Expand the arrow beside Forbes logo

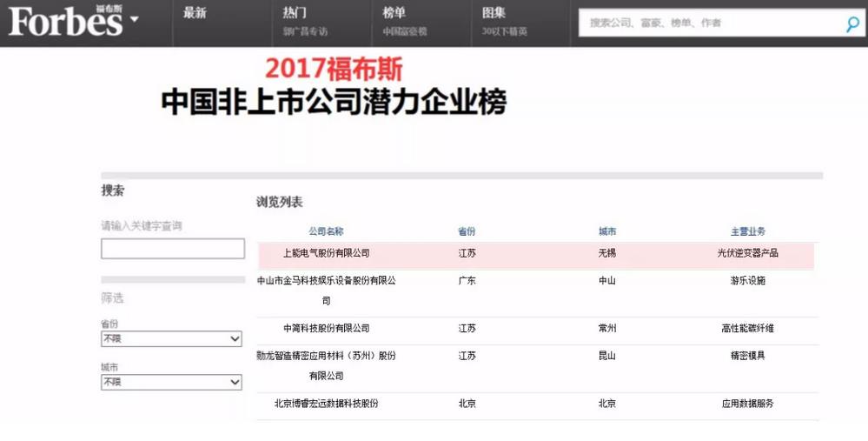tap(134, 20)
